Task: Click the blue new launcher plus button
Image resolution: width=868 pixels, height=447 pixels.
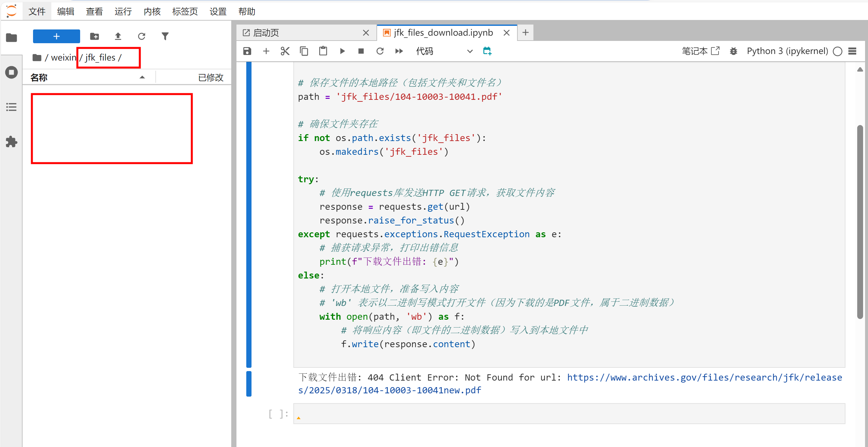Action: point(56,36)
